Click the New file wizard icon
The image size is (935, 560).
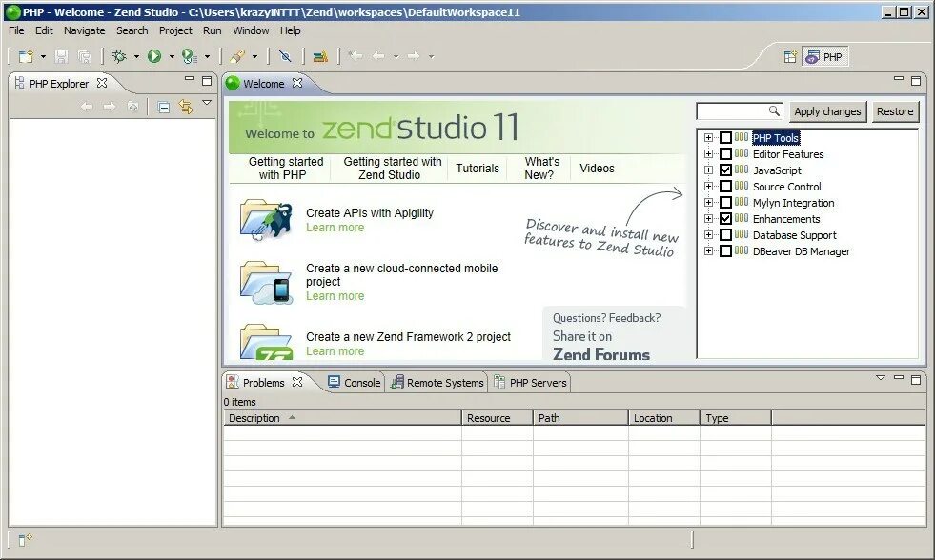[26, 56]
